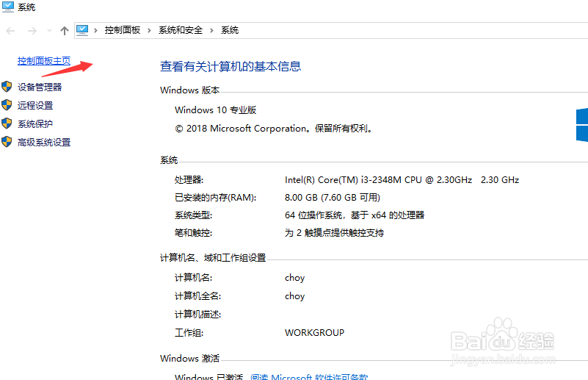
Task: Open 高级系统设置
Action: coord(44,143)
